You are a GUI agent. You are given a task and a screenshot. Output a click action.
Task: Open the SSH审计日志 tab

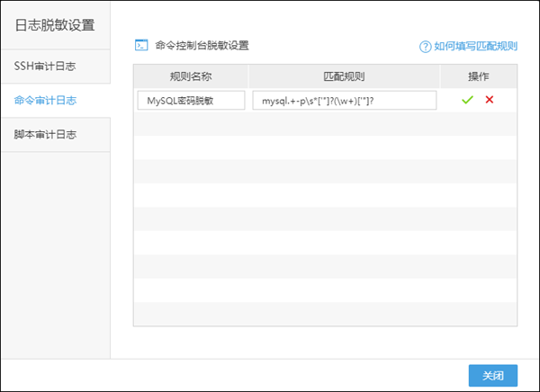click(x=45, y=67)
